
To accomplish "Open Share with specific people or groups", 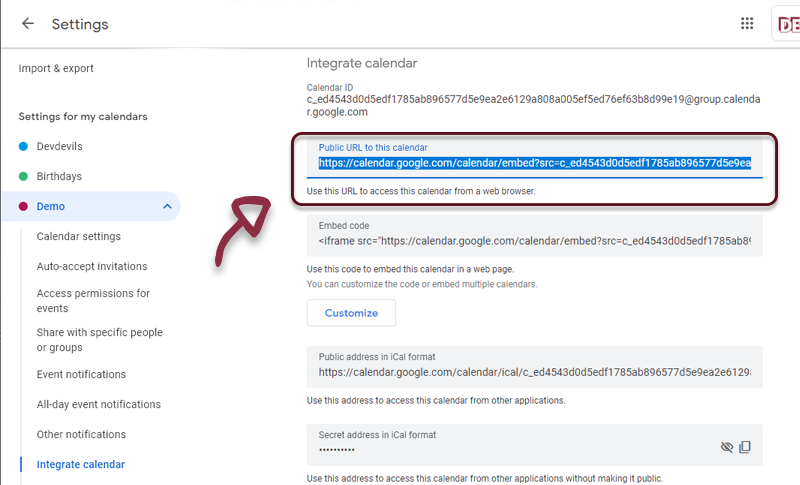I will point(99,340).
